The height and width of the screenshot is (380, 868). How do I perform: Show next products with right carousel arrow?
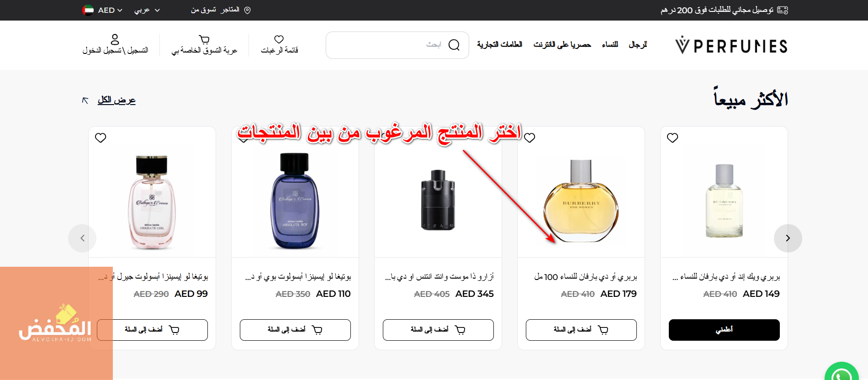(788, 238)
